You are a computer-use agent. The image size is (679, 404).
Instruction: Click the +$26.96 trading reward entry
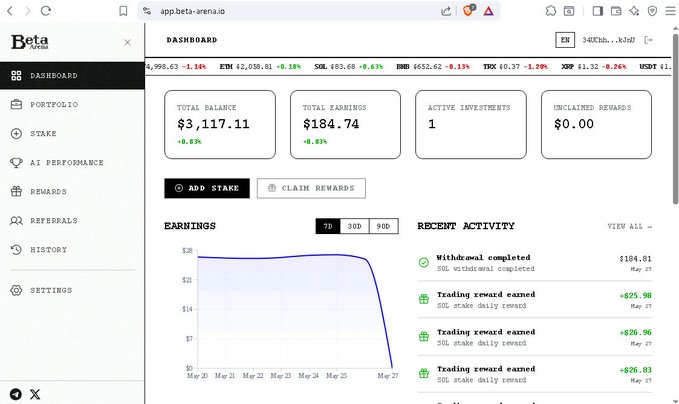(x=535, y=337)
